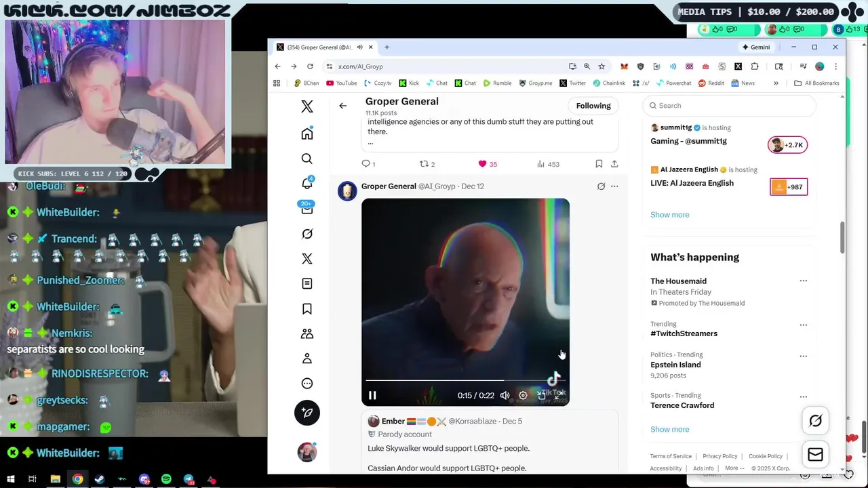
Task: Click the Grok explain icon on Dec 12 post
Action: 601,186
